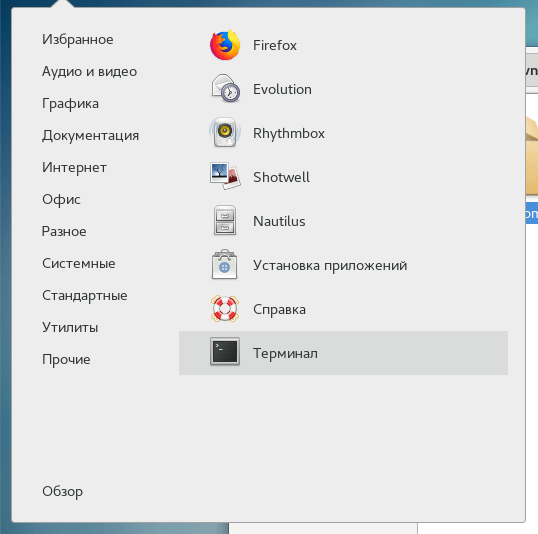Click the Обзор link at bottom

coord(62,491)
